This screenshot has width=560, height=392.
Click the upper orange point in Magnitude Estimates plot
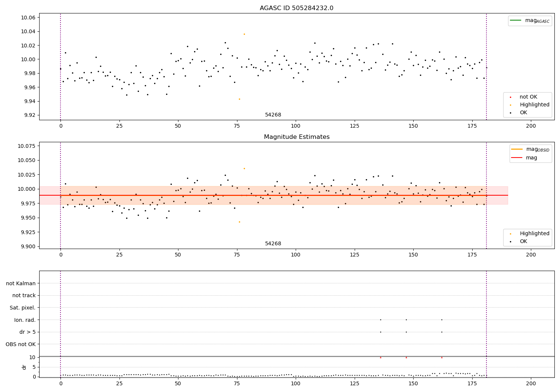244,168
